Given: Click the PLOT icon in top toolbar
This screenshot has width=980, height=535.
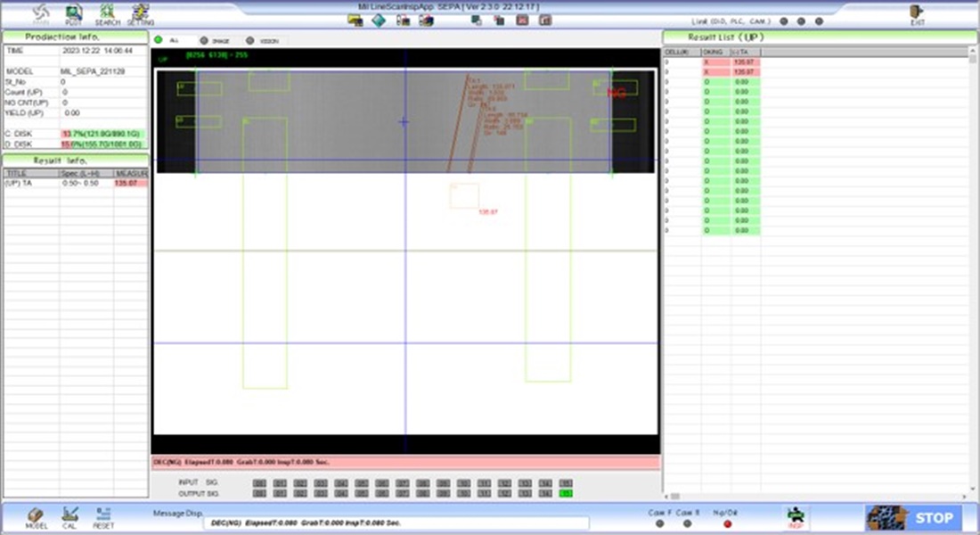Looking at the screenshot, I should 74,13.
